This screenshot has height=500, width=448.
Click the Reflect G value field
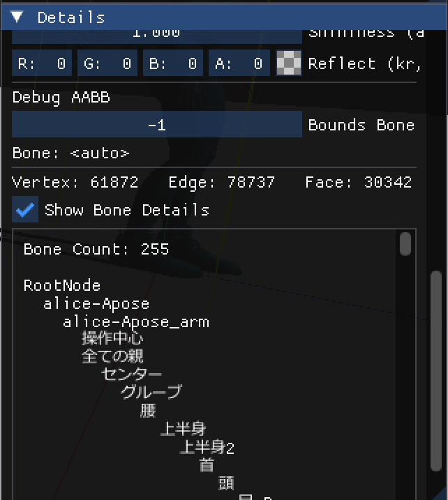click(x=107, y=63)
